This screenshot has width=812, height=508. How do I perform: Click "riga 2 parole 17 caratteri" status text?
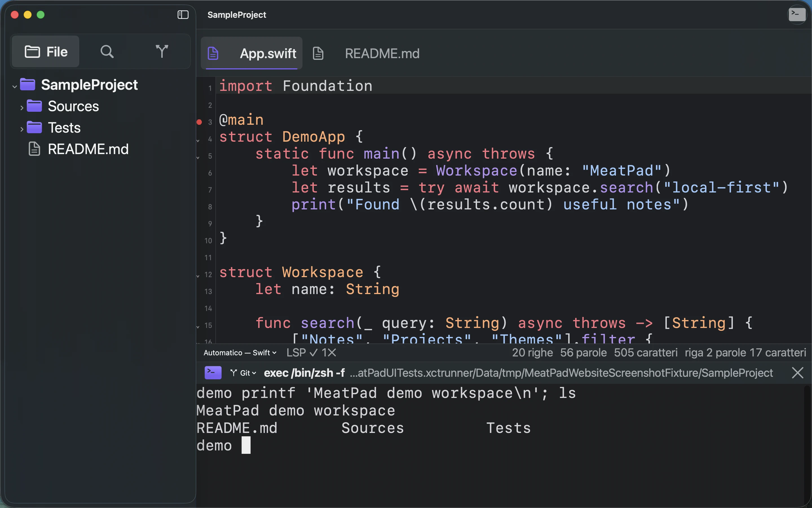click(745, 352)
